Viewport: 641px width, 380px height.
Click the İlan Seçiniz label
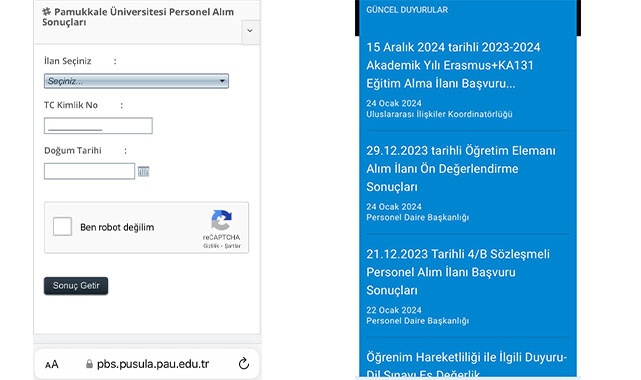click(x=67, y=61)
